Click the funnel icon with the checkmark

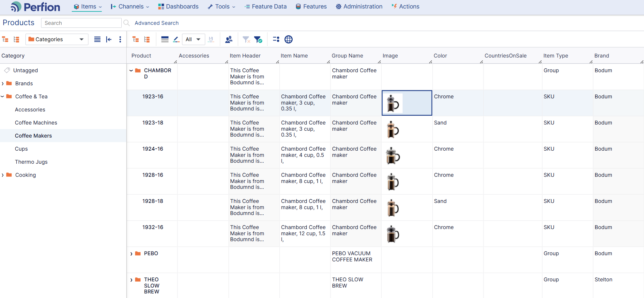coord(258,40)
